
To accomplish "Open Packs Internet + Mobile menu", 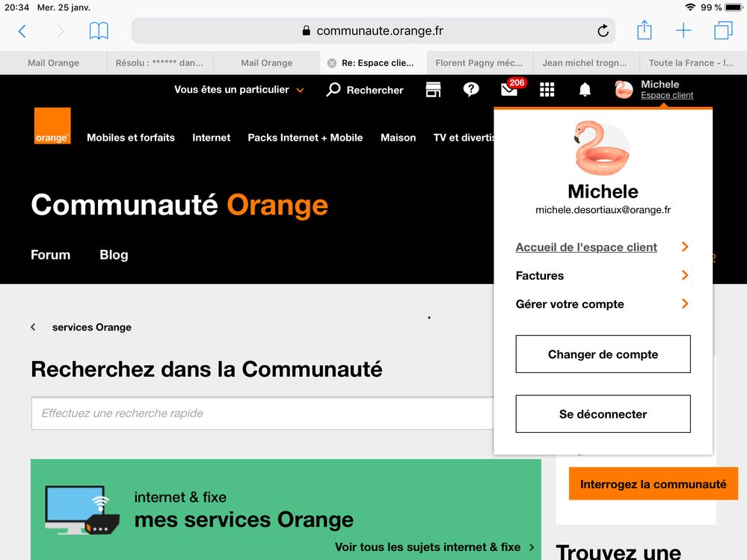I will tap(305, 138).
